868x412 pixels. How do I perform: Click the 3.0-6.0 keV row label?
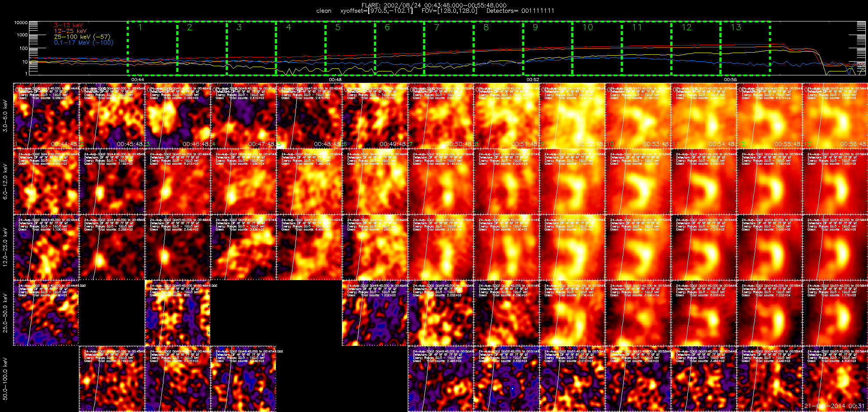[x=5, y=116]
